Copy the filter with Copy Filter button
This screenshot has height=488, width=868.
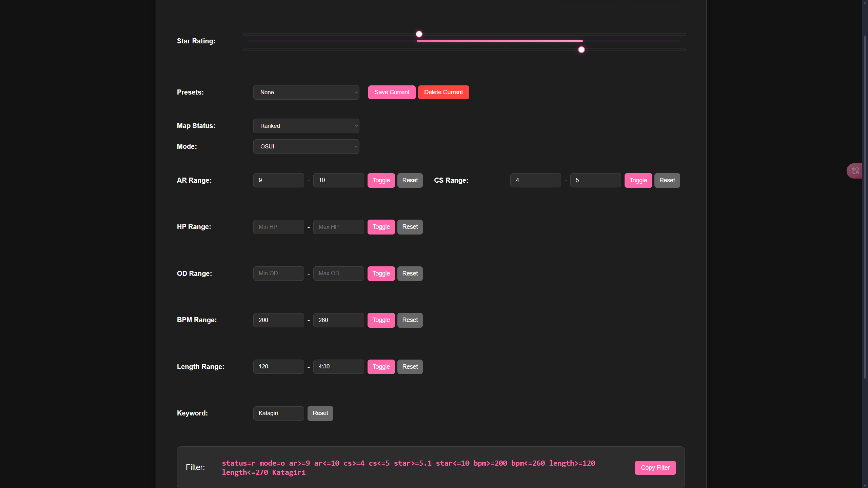[655, 468]
